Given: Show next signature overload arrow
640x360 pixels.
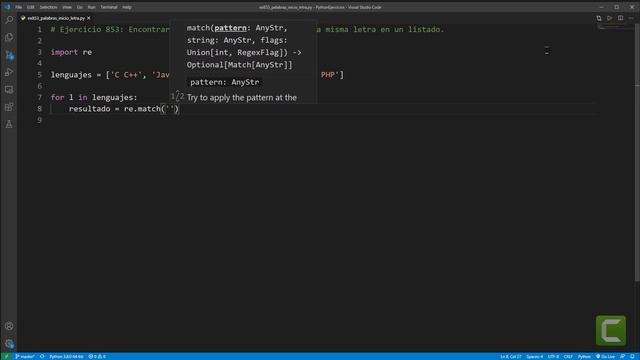Looking at the screenshot, I should point(178,99).
